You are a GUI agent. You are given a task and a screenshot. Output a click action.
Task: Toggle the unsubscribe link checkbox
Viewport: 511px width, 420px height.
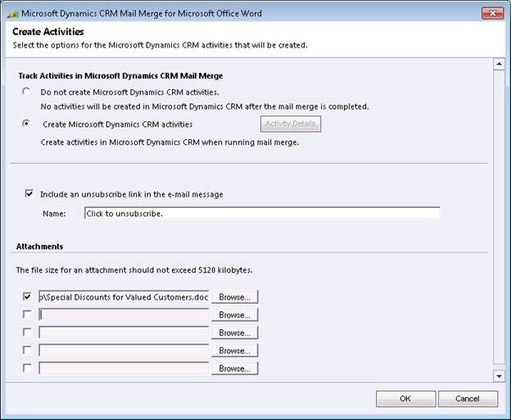(29, 194)
